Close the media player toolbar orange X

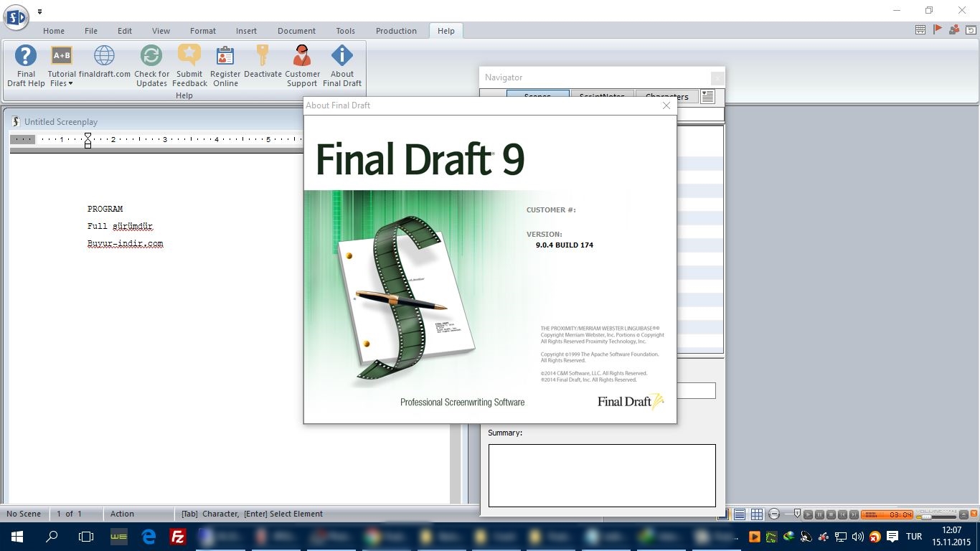[974, 514]
